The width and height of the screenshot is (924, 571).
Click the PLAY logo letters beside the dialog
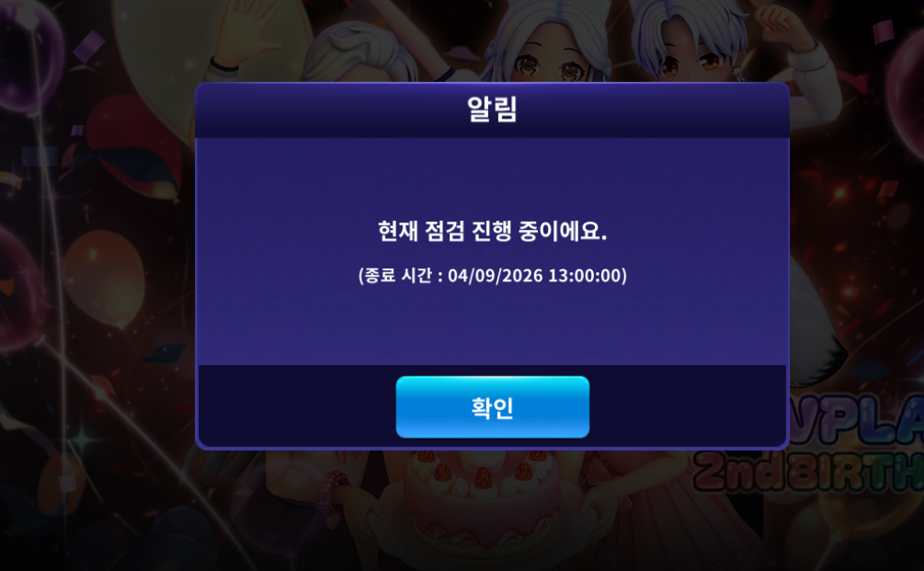[858, 420]
